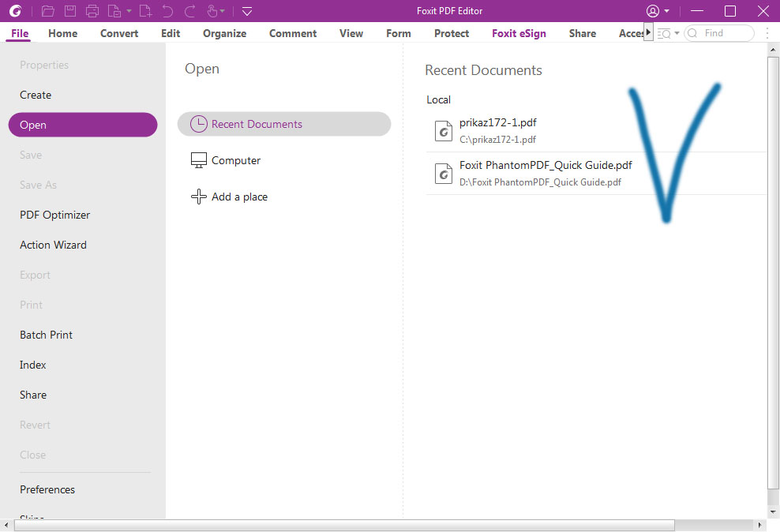Screen dimensions: 780x532
Task: Click the horizontal scrollbar right arrow
Action: (x=759, y=525)
